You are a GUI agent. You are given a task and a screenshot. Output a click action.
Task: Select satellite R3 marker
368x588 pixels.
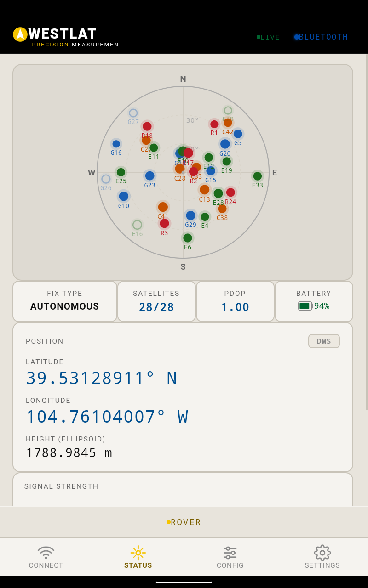[164, 223]
